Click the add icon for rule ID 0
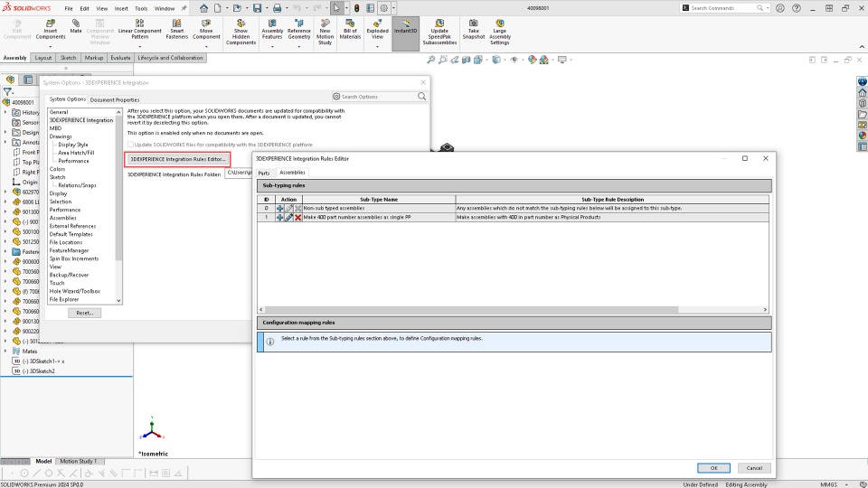 [x=279, y=209]
